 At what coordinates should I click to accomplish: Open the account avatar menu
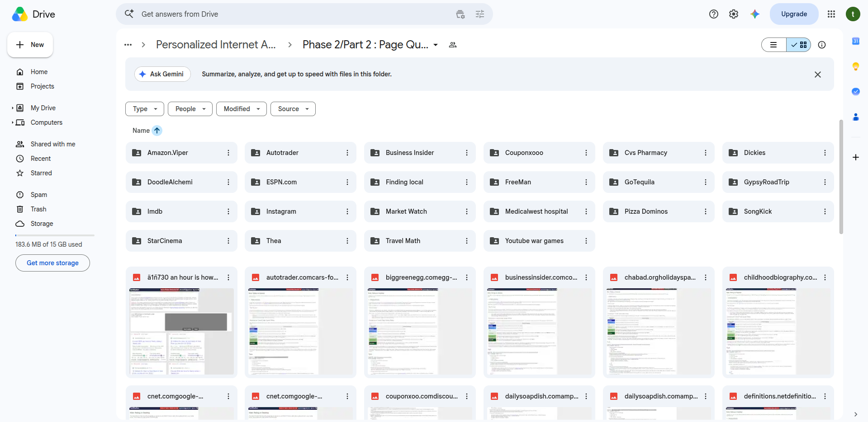(853, 14)
